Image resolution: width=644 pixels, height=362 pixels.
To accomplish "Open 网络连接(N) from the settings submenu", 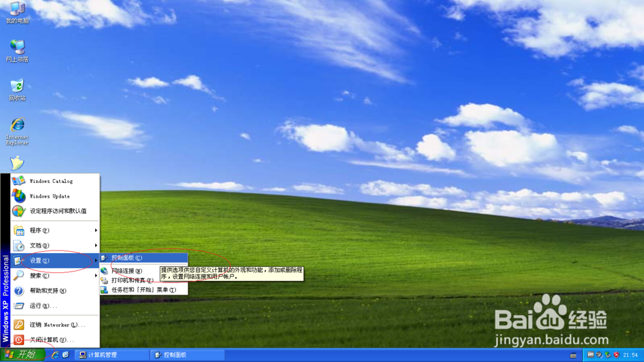I will point(130,271).
